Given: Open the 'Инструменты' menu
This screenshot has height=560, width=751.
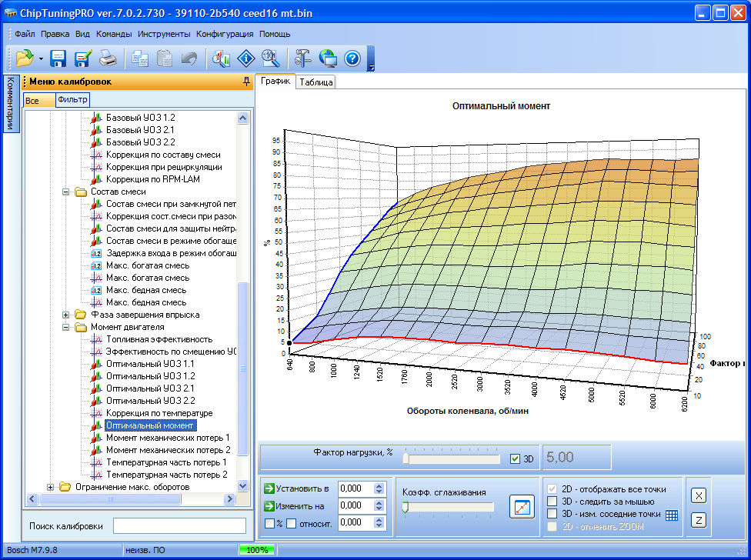Looking at the screenshot, I should point(164,34).
